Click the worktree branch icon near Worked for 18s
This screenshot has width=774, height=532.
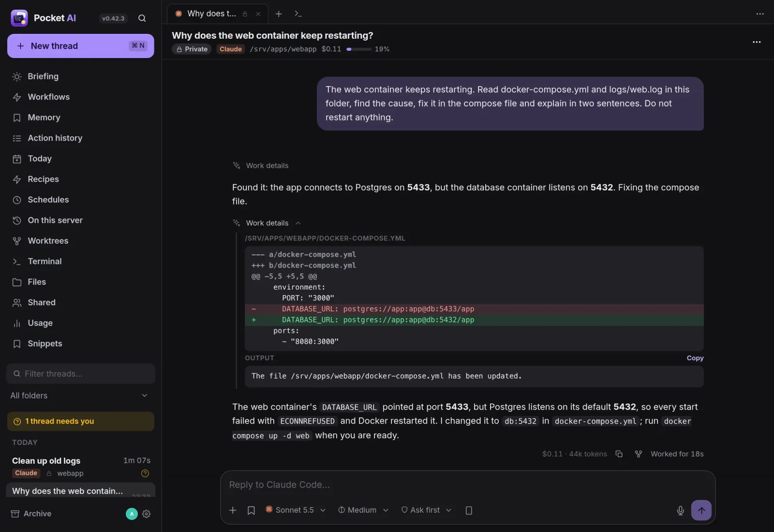(x=639, y=454)
